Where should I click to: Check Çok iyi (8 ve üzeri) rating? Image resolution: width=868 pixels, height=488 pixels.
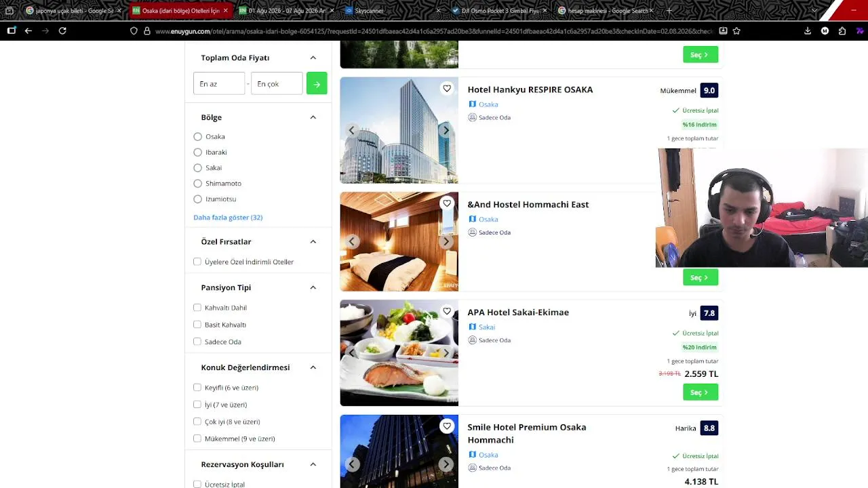click(x=197, y=422)
